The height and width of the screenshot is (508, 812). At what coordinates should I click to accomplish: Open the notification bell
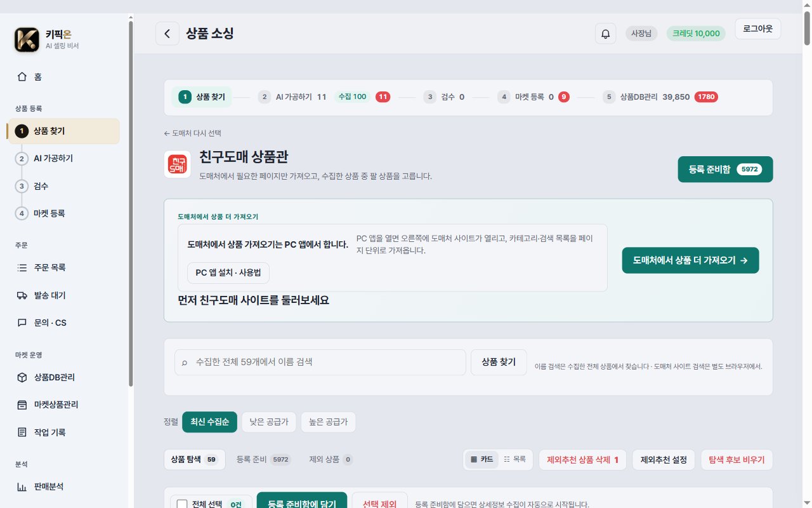pyautogui.click(x=605, y=34)
